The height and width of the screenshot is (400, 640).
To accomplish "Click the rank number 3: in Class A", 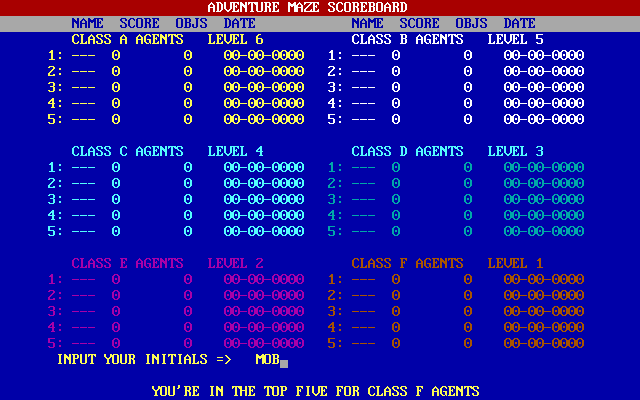I will (x=56, y=87).
